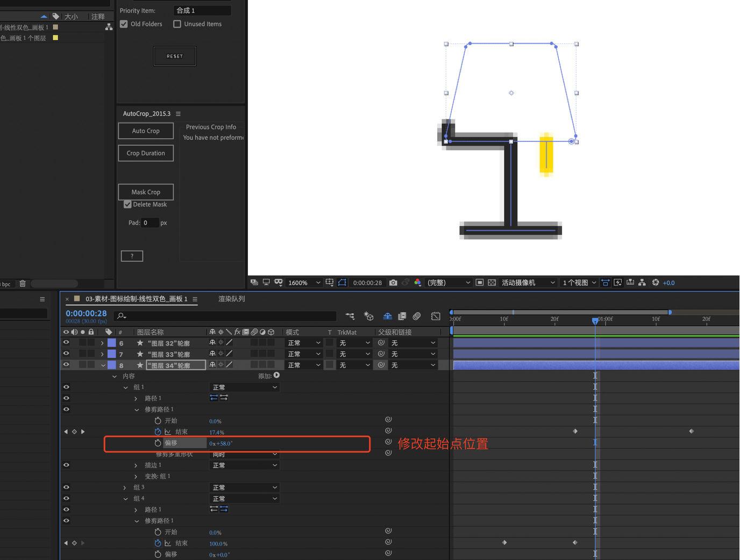
Task: Open the AutoCrop_2015.3 panel menu
Action: click(x=179, y=114)
